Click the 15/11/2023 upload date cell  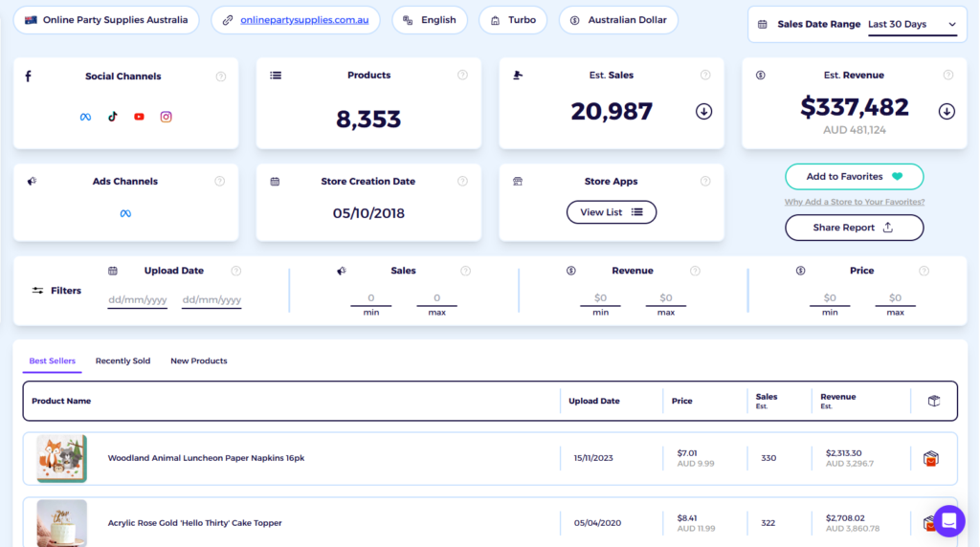593,458
